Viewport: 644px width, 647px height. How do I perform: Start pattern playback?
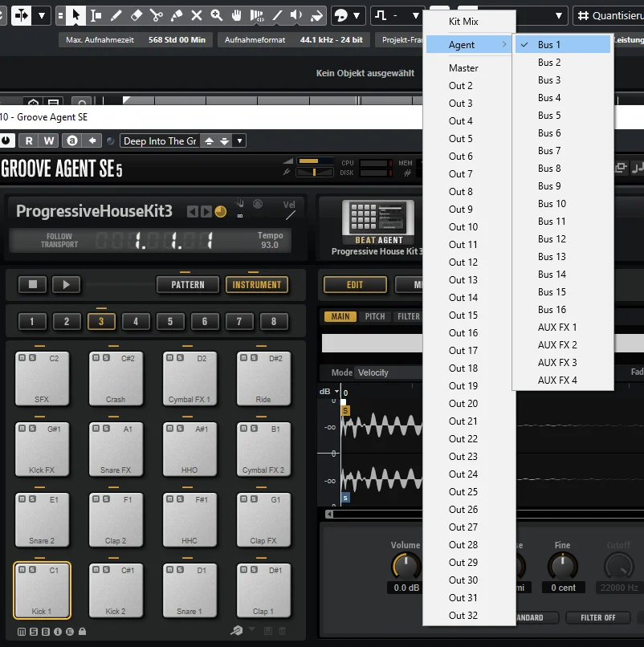[x=66, y=284]
